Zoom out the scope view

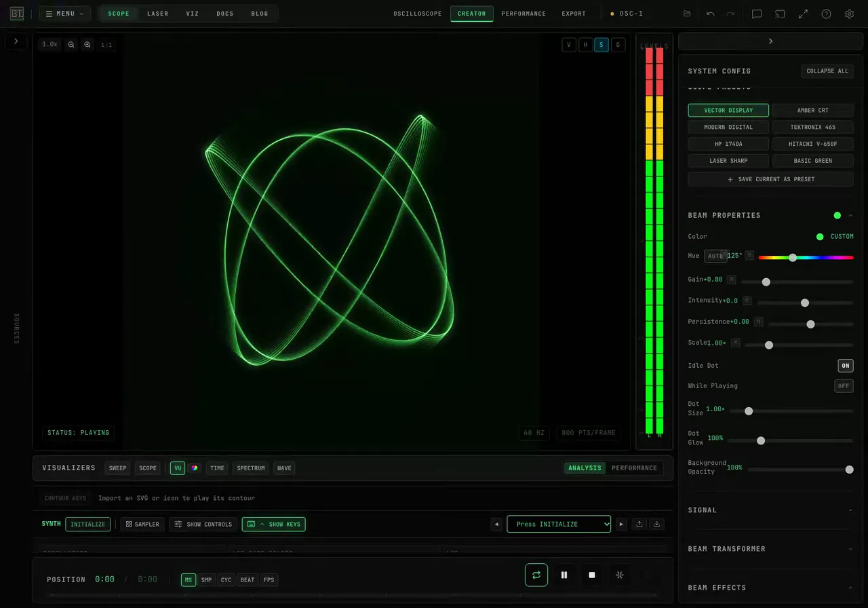(71, 45)
